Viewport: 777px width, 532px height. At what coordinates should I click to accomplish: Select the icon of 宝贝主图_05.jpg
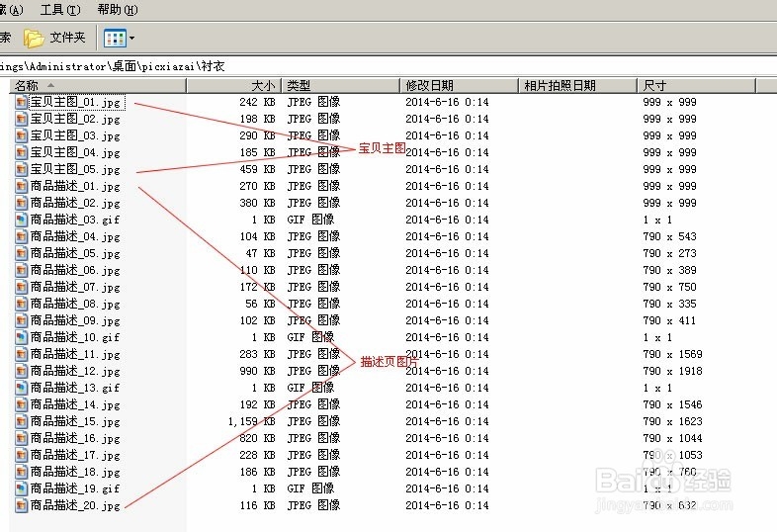[x=21, y=170]
